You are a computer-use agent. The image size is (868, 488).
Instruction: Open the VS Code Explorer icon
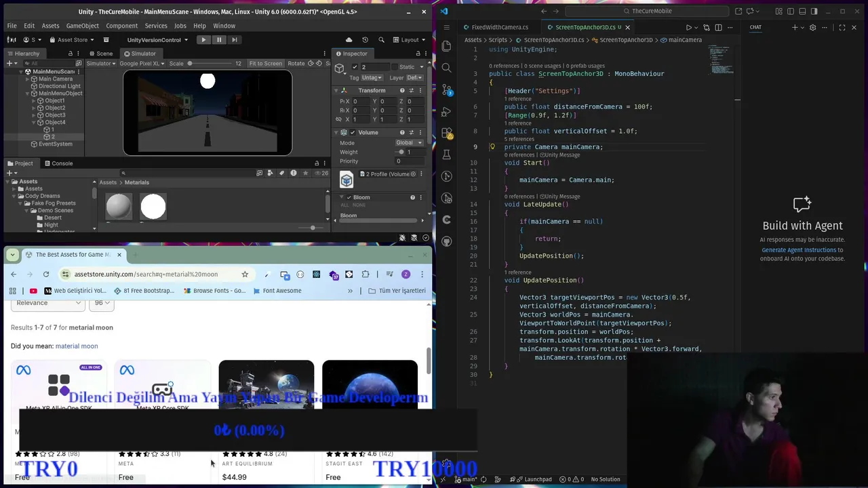[446, 45]
